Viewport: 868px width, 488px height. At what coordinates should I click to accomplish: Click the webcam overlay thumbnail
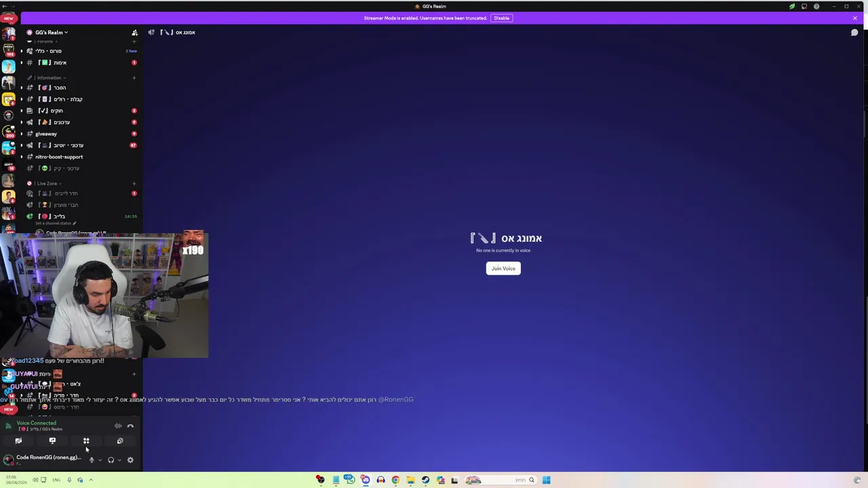104,295
